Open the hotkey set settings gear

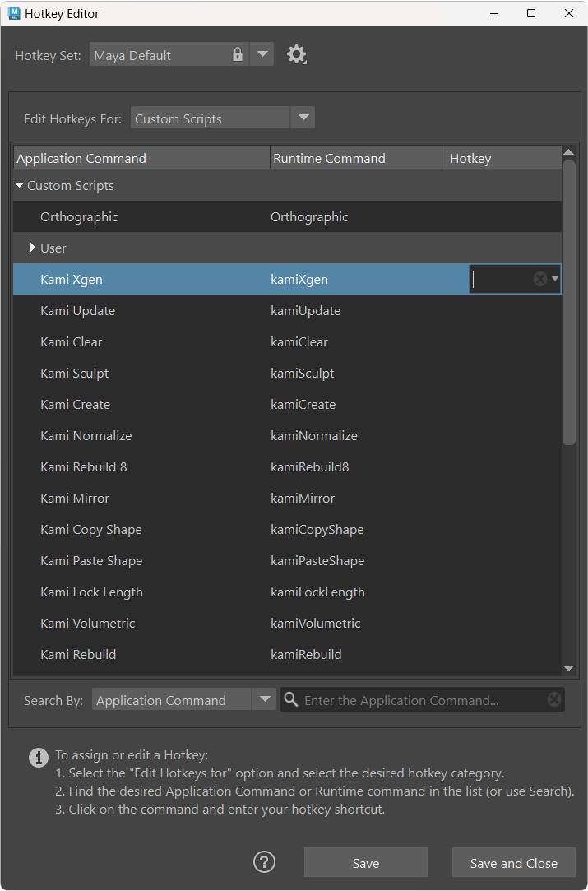coord(297,54)
